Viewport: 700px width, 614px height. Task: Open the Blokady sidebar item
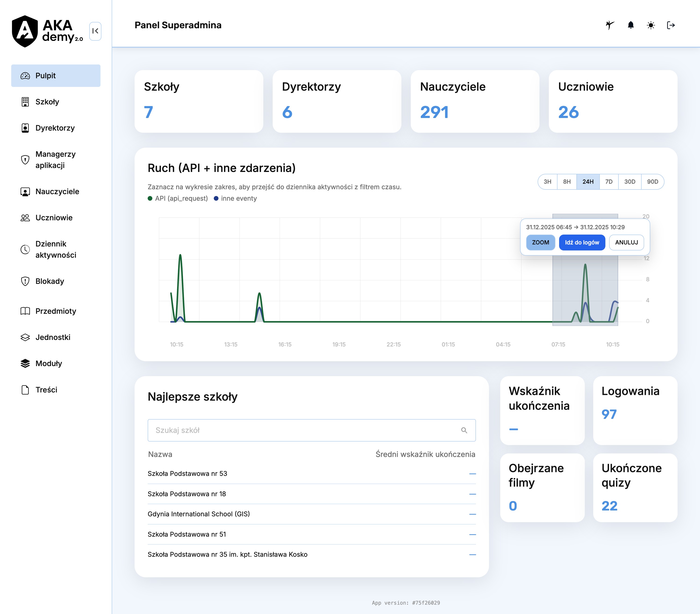click(x=50, y=281)
